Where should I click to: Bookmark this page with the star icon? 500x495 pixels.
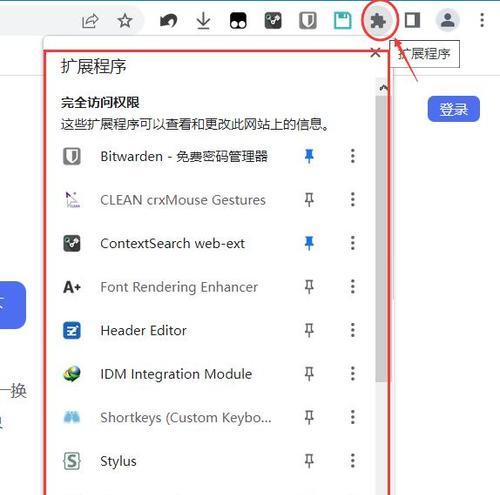tap(125, 21)
